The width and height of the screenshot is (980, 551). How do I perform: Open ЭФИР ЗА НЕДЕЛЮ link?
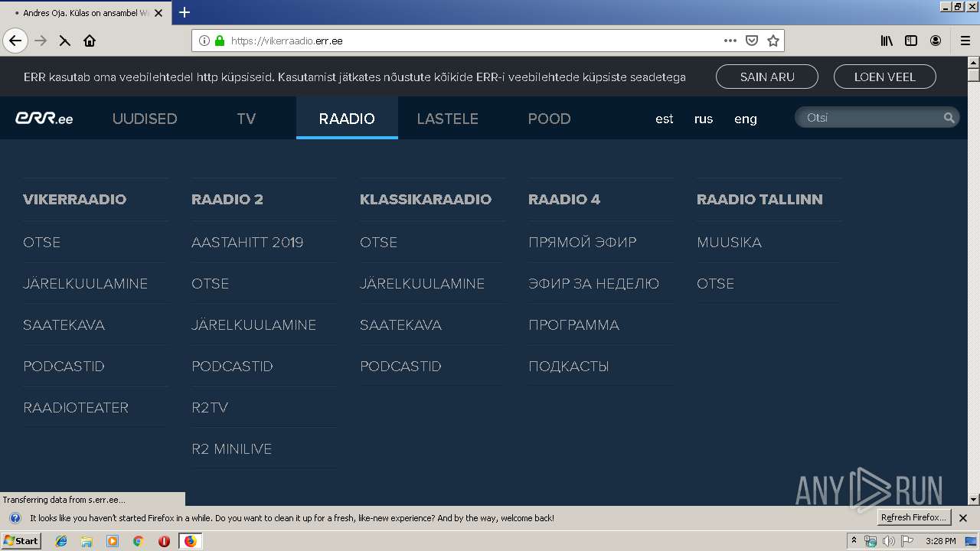point(593,283)
